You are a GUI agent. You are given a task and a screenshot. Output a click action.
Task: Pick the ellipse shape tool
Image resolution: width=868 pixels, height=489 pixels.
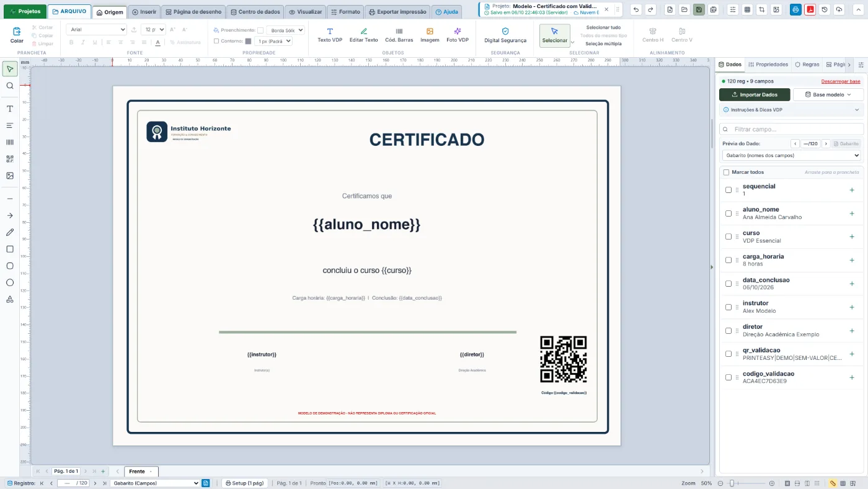pyautogui.click(x=10, y=282)
